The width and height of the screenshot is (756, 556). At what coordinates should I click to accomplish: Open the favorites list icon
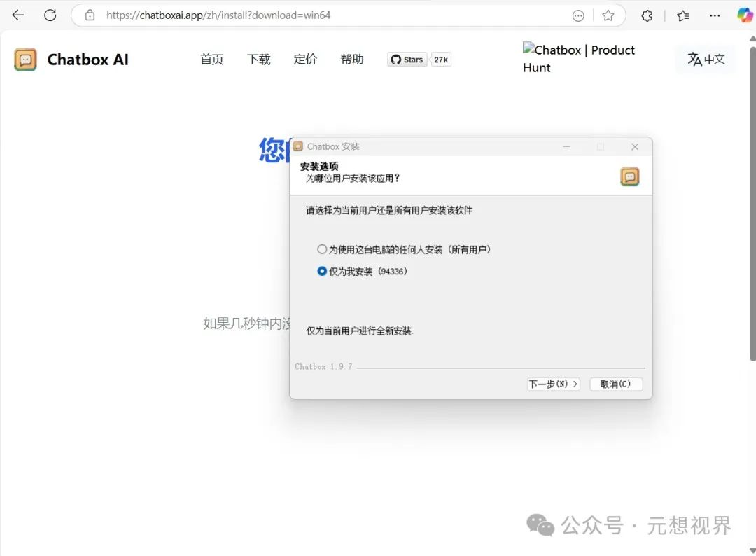click(682, 15)
